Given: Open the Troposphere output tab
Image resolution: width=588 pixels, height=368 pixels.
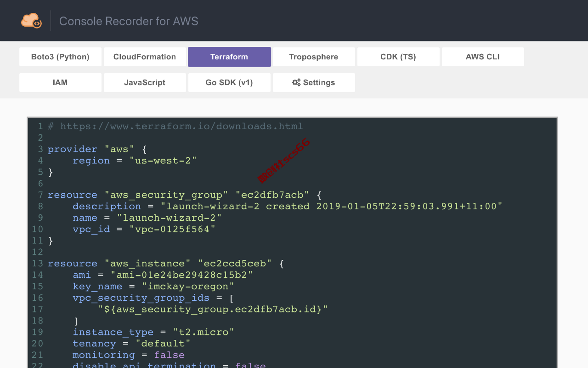Looking at the screenshot, I should point(314,57).
